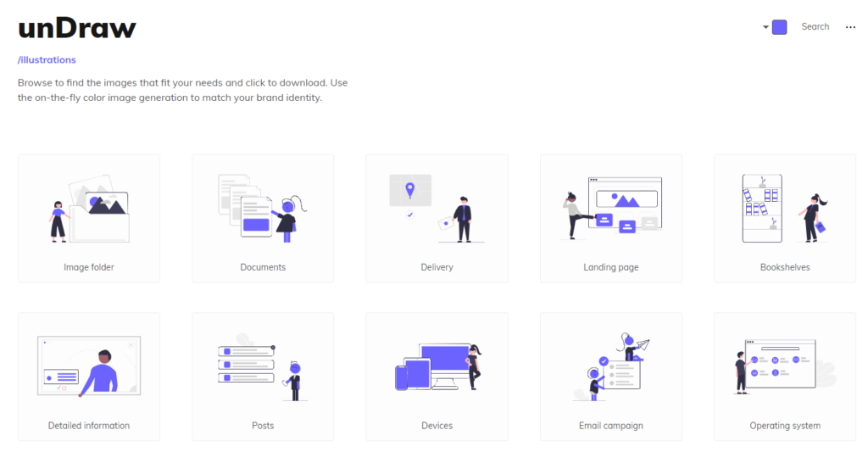Open the three-dots more options menu

pos(850,27)
